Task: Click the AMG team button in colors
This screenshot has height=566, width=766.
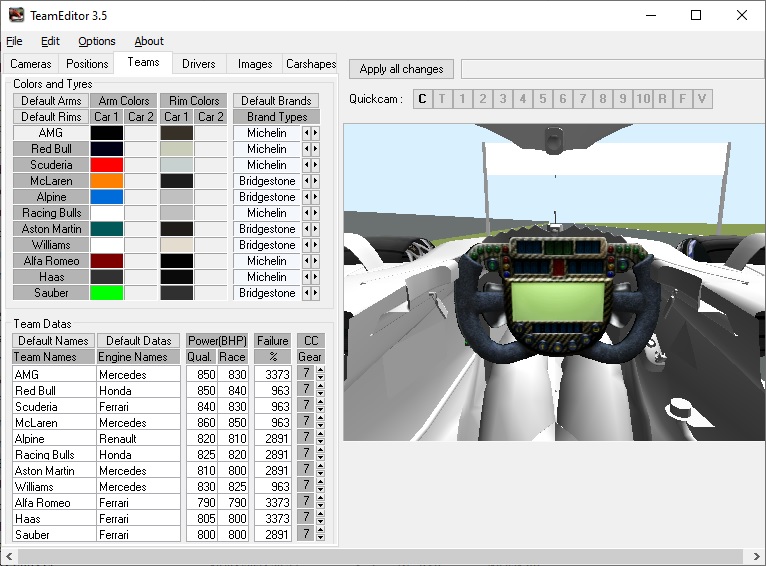Action: coord(51,133)
